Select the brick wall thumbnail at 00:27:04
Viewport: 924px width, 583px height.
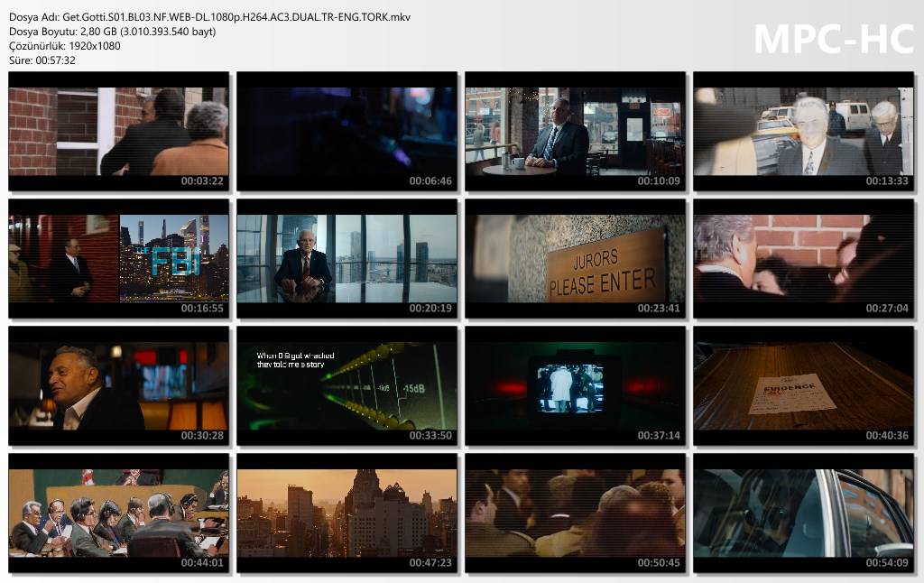(804, 259)
